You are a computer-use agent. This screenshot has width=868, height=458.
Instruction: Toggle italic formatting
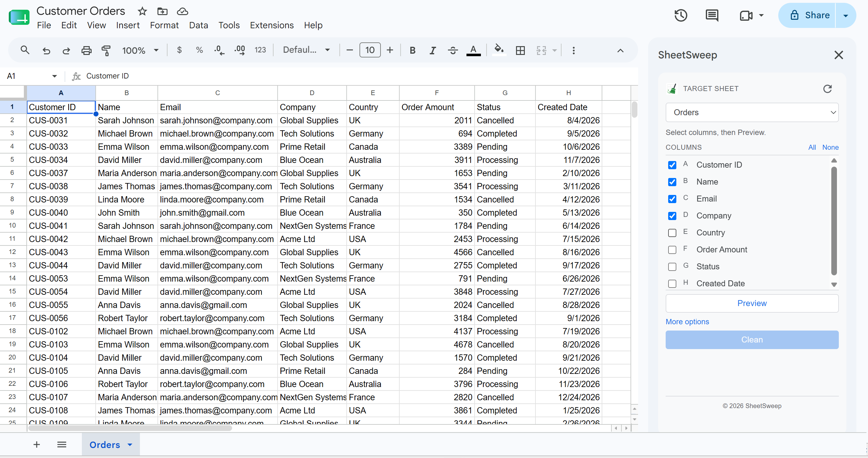(433, 50)
